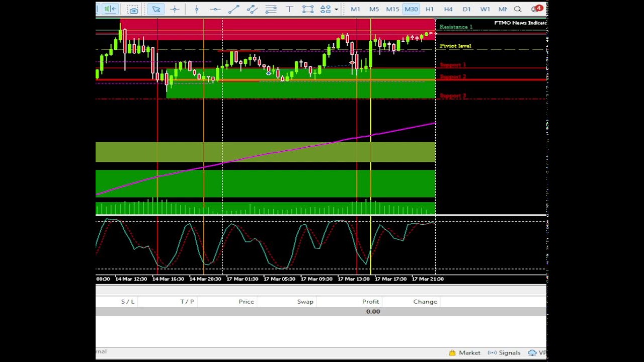Click the chart shift icon
Image resolution: width=644 pixels, height=362 pixels.
tap(111, 9)
